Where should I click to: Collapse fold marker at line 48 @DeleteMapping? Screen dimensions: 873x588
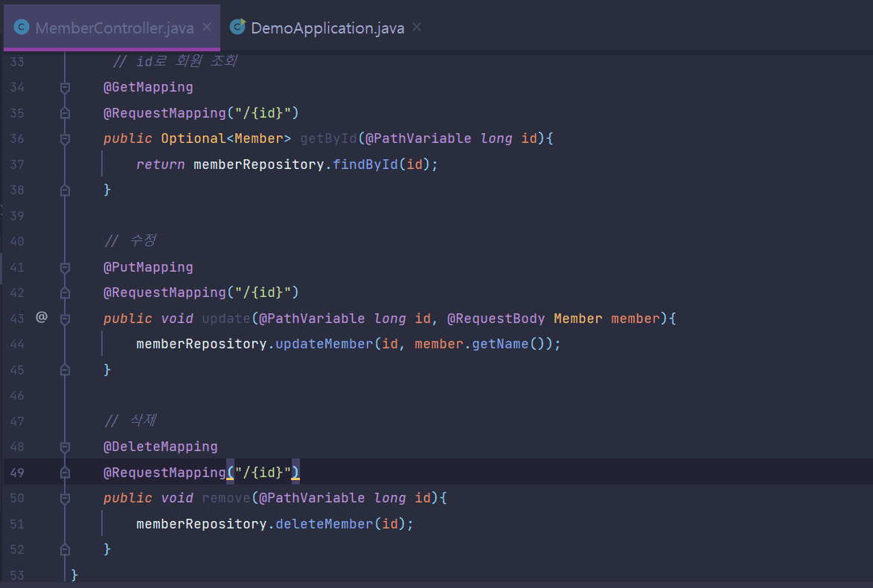click(x=65, y=447)
